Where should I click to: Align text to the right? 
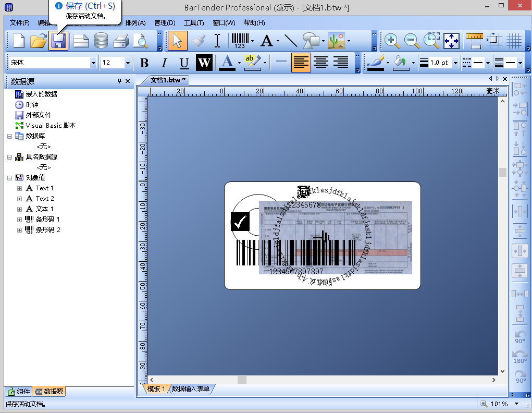coord(341,63)
